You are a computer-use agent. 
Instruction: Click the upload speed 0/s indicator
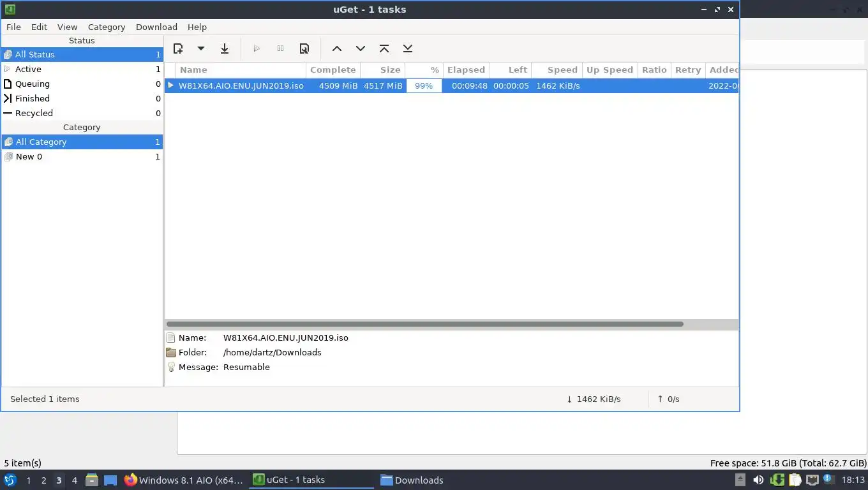pyautogui.click(x=668, y=399)
